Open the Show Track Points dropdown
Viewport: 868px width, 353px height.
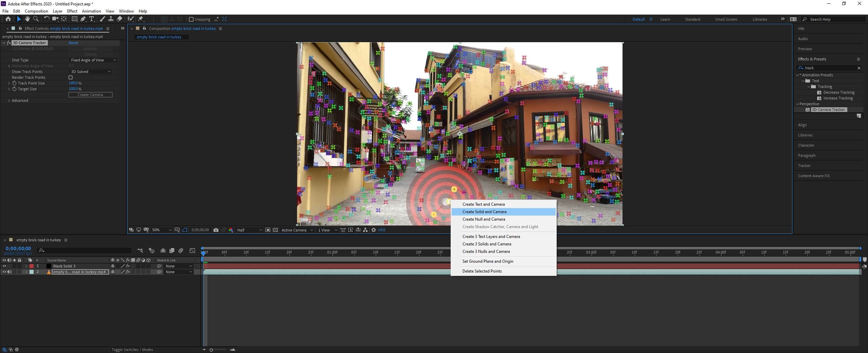click(91, 72)
